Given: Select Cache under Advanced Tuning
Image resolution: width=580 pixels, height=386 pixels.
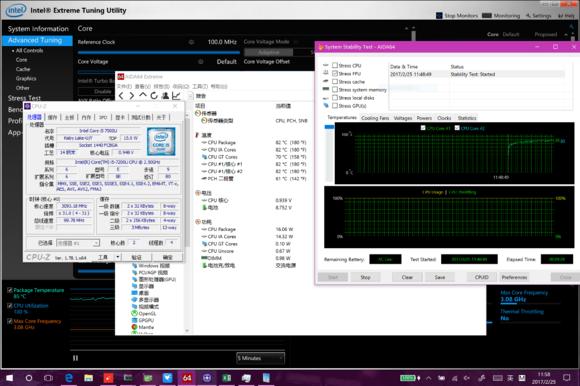Looking at the screenshot, I should click(23, 69).
